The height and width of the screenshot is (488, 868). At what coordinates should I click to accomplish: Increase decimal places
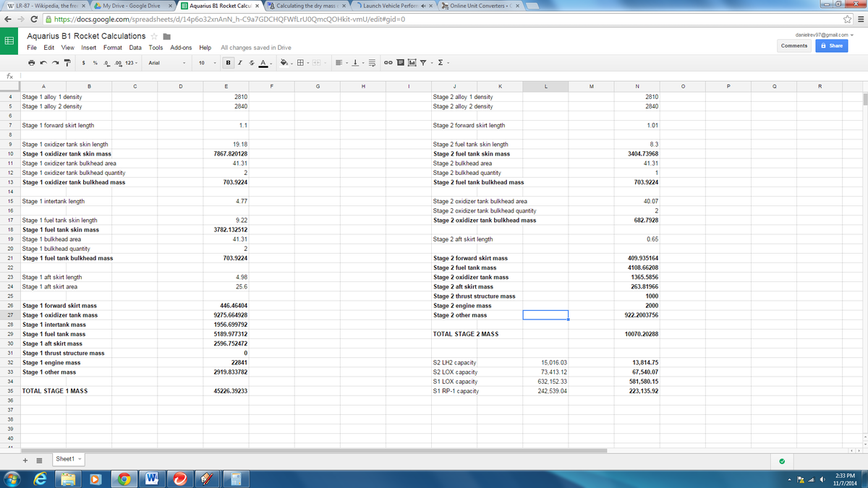tap(118, 63)
